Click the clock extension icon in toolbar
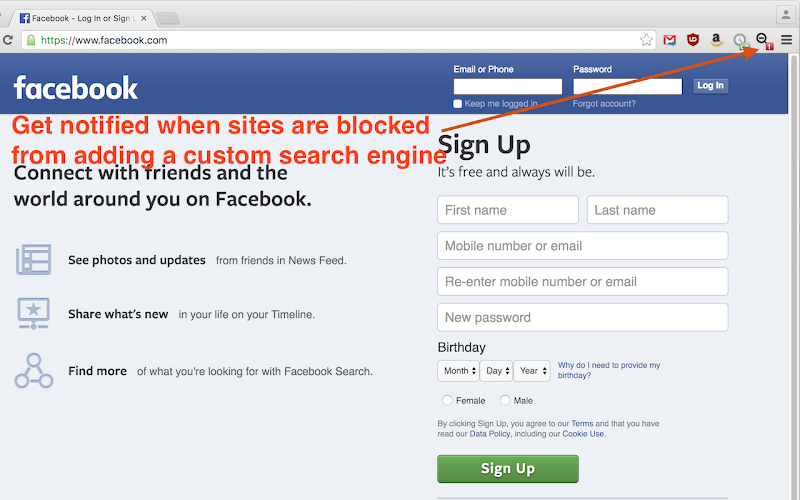 coord(740,40)
